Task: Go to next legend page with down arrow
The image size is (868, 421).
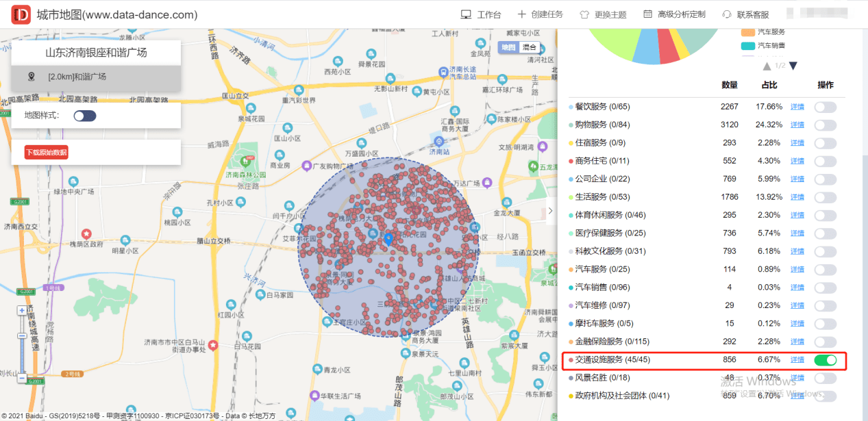Action: 793,66
